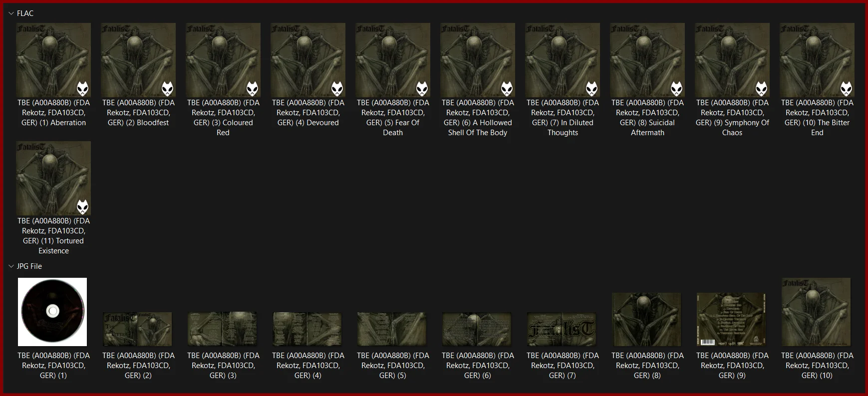Screen dimensions: 868x396
Task: Select FLAC track (10) The Bitter End album art
Action: [817, 60]
